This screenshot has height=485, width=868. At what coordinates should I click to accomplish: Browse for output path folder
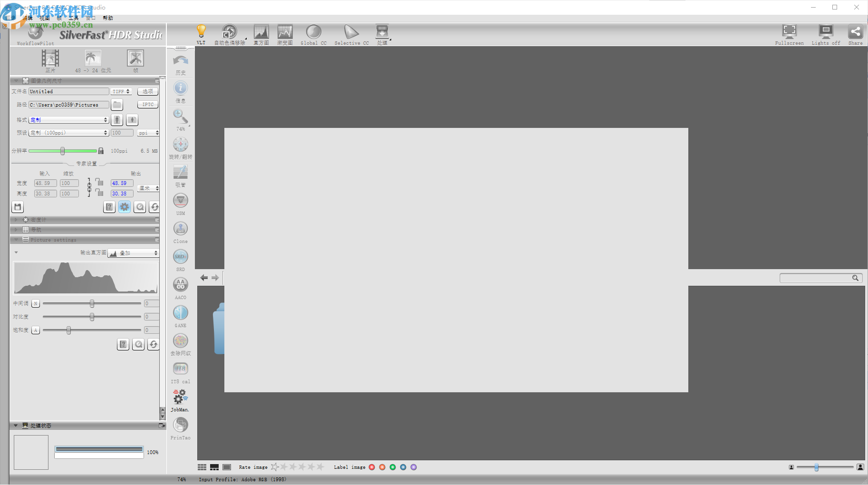tap(117, 105)
